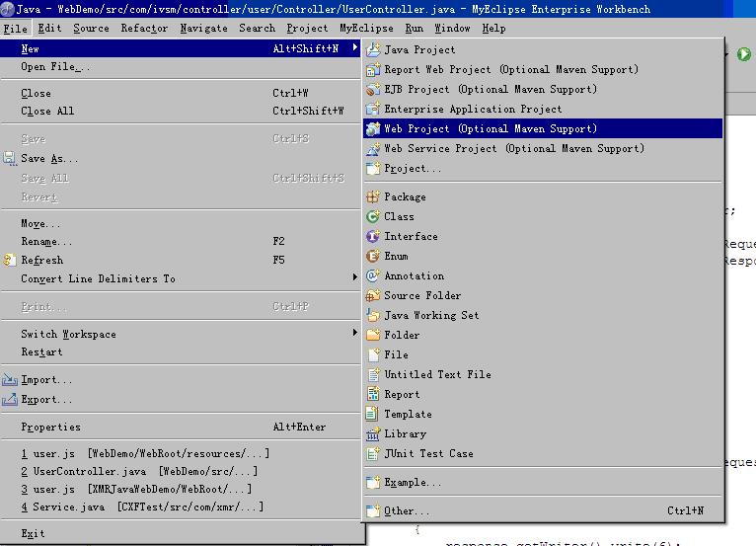Choose Rename... in the File menu
The image size is (756, 546).
(x=181, y=241)
